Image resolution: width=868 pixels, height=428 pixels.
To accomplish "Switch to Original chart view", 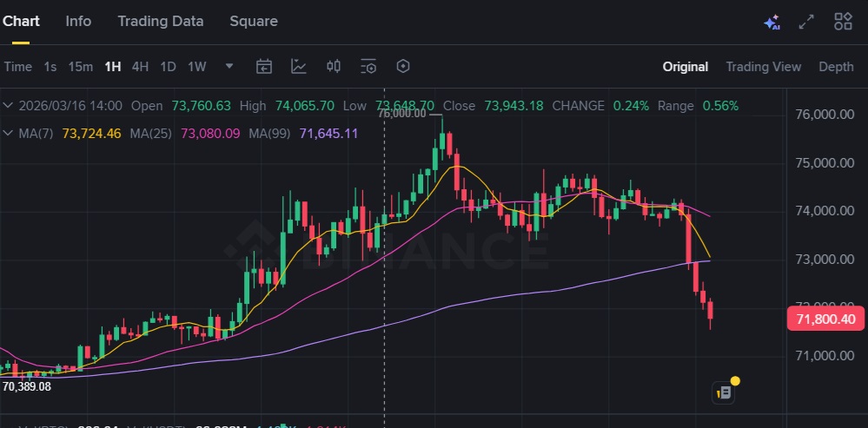I will tap(686, 67).
